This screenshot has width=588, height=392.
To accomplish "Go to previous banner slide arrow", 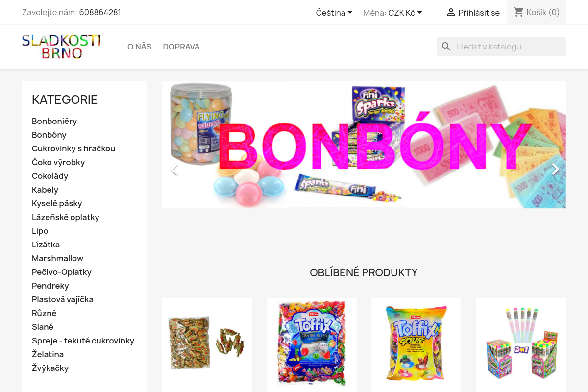I will [174, 170].
